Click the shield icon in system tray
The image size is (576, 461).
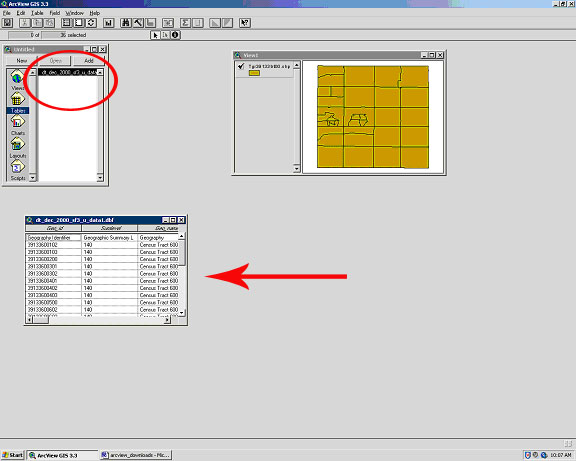(528, 455)
